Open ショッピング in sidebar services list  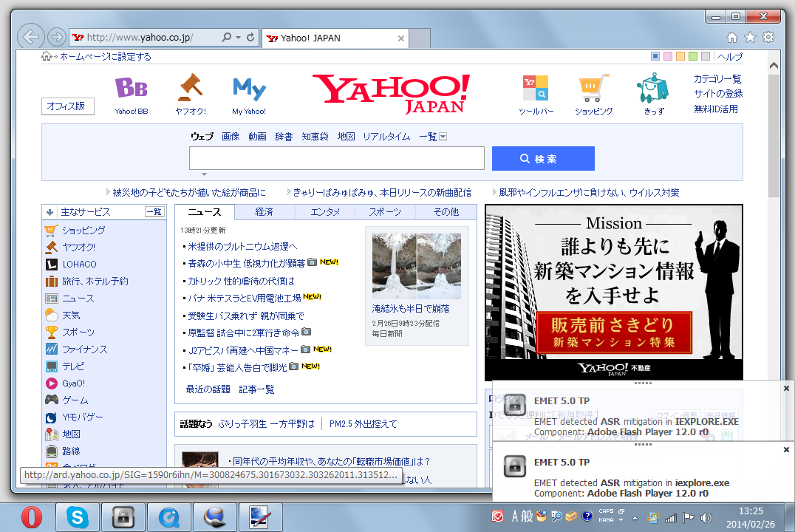[83, 231]
